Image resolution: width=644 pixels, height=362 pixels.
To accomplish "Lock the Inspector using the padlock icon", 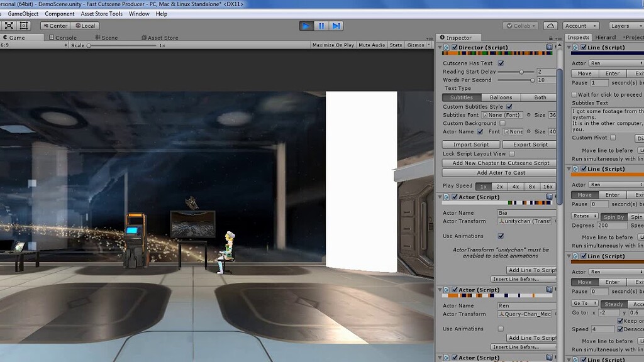I will [x=550, y=38].
